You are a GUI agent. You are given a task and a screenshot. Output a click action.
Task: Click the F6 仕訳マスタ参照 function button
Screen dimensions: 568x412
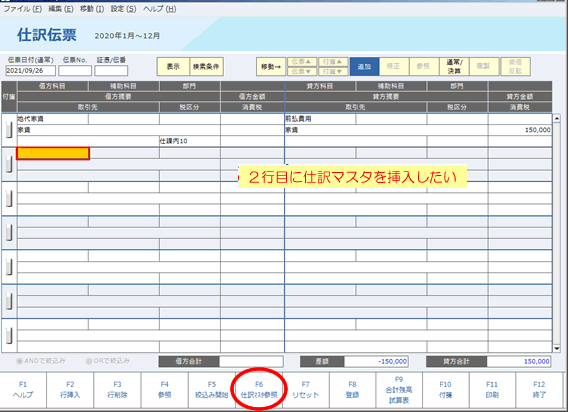259,390
